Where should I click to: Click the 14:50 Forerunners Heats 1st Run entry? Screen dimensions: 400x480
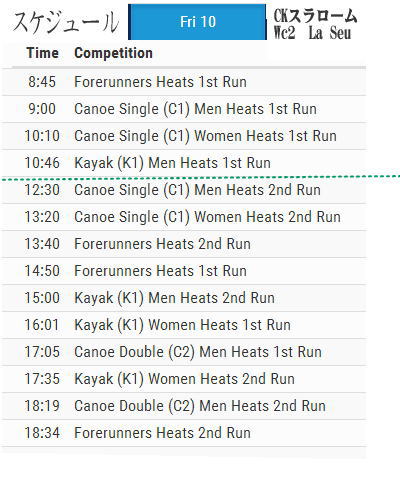[x=184, y=271]
